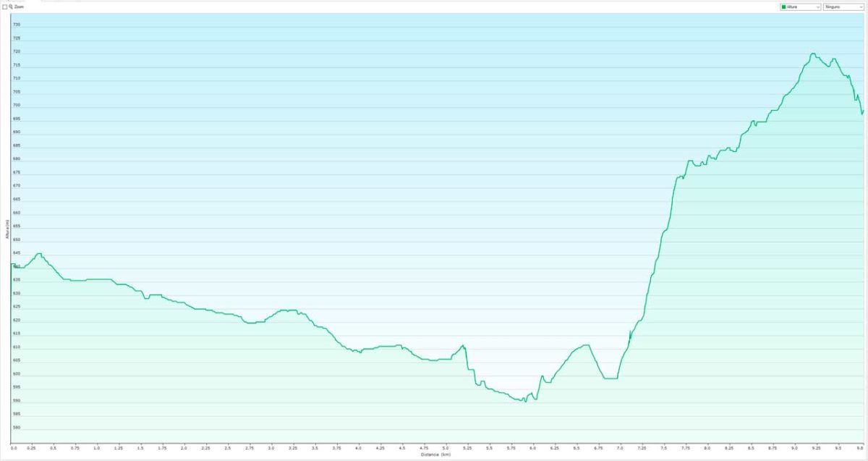Image resolution: width=868 pixels, height=461 pixels.
Task: Click the 0.0 origin distance label
Action: (14, 449)
